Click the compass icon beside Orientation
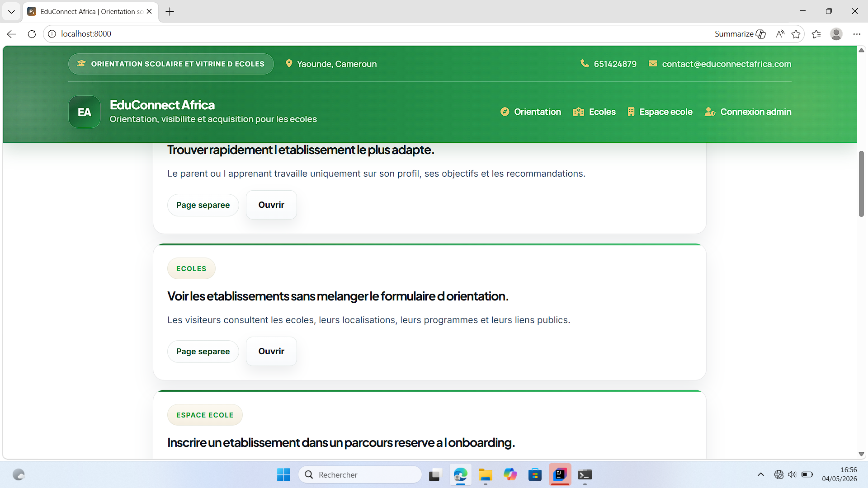Image resolution: width=868 pixels, height=488 pixels. tap(505, 112)
